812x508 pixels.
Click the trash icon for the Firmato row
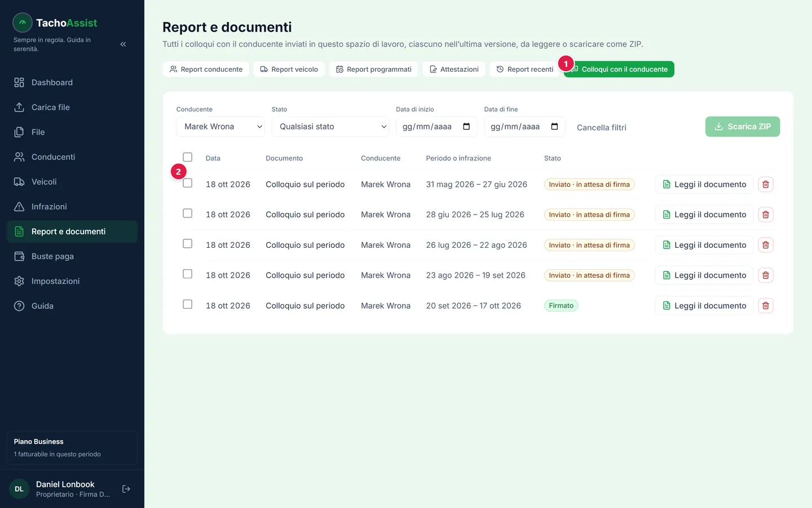[x=765, y=305]
